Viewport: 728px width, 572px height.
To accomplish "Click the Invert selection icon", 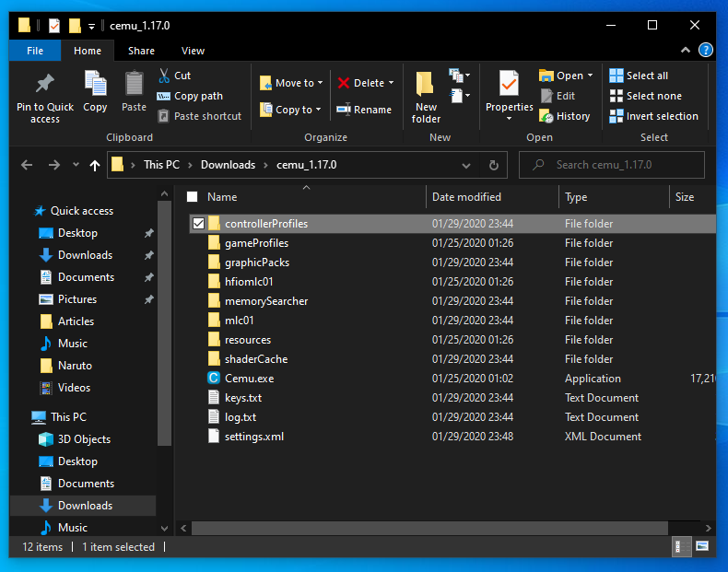I will click(x=616, y=116).
